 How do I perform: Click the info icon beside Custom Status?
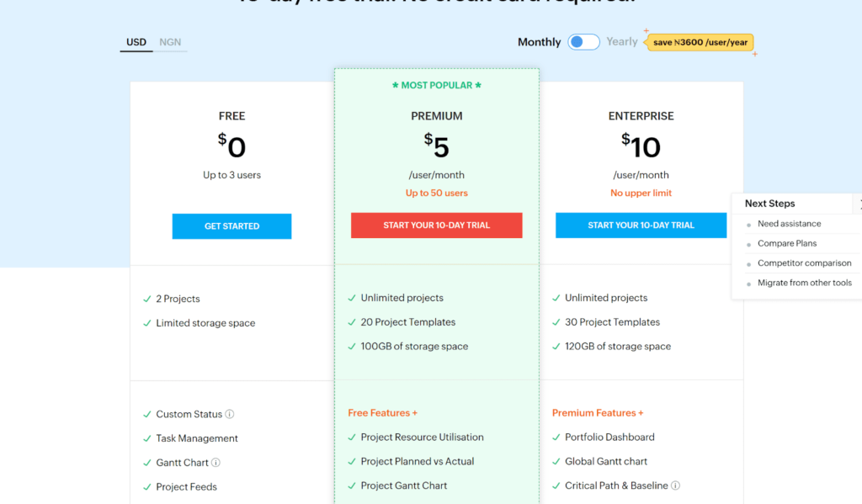tap(230, 414)
